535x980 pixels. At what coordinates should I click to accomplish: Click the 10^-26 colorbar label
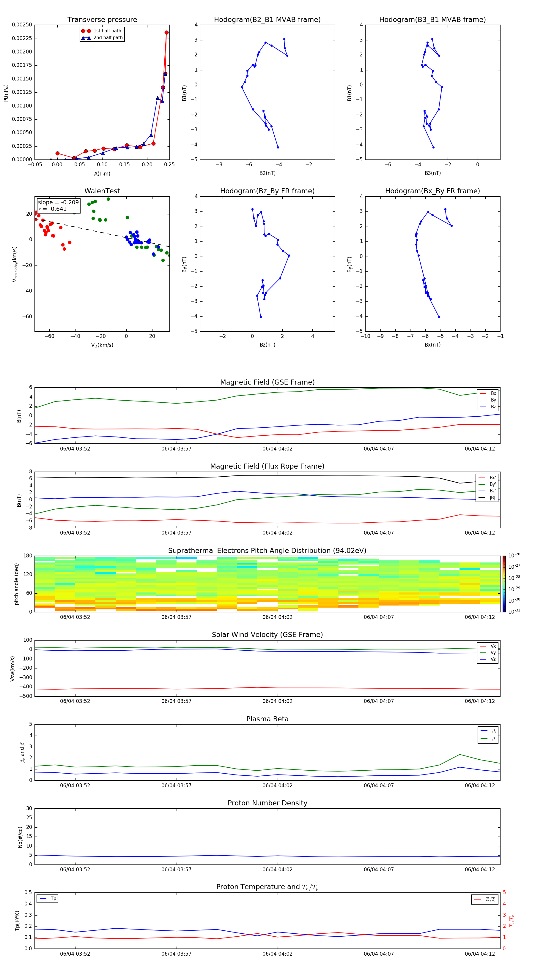[x=514, y=555]
